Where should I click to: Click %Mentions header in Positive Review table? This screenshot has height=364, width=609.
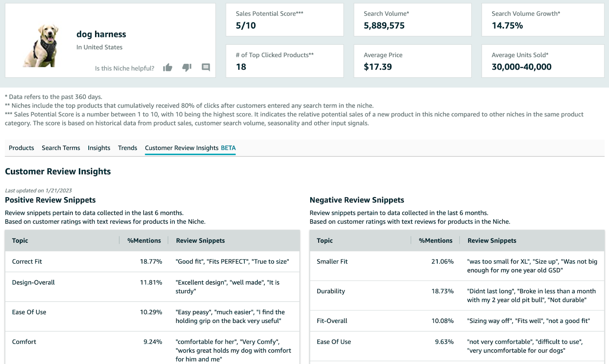click(x=144, y=241)
